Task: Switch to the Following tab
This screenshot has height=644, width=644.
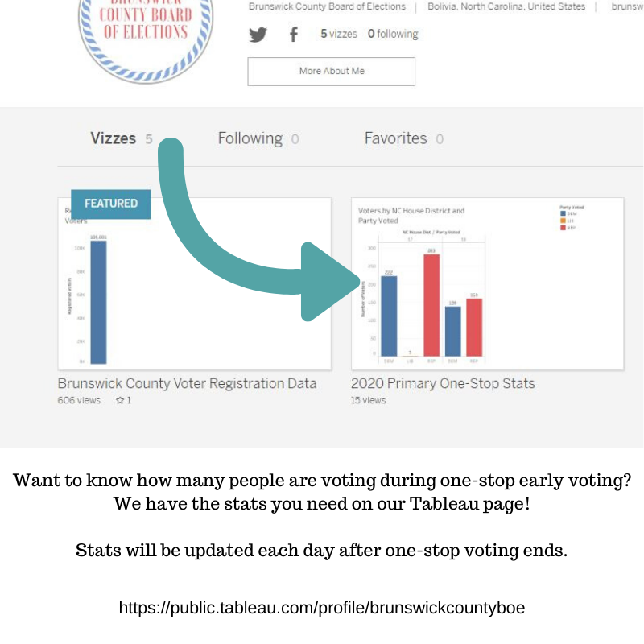Action: tap(258, 138)
